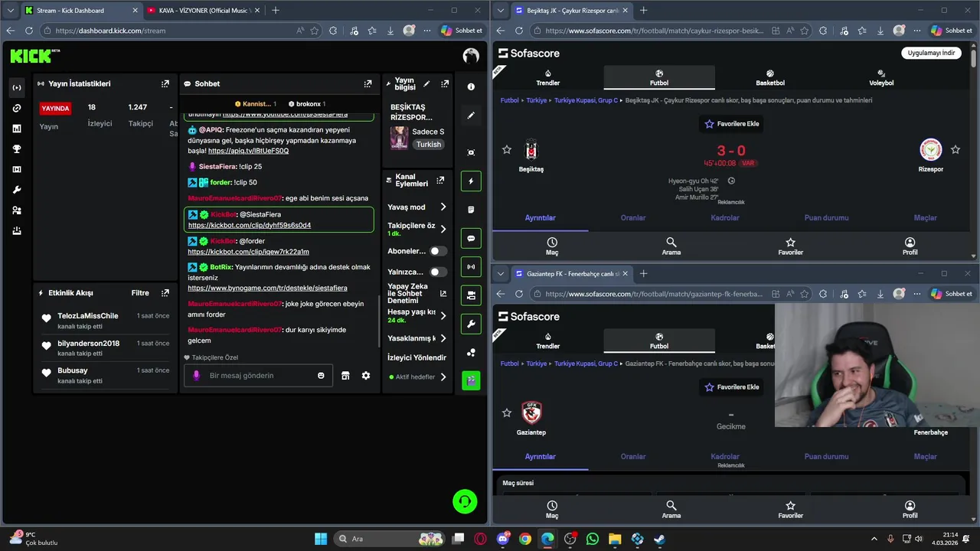980x551 pixels.
Task: Click the green support headset bubble
Action: pyautogui.click(x=465, y=501)
